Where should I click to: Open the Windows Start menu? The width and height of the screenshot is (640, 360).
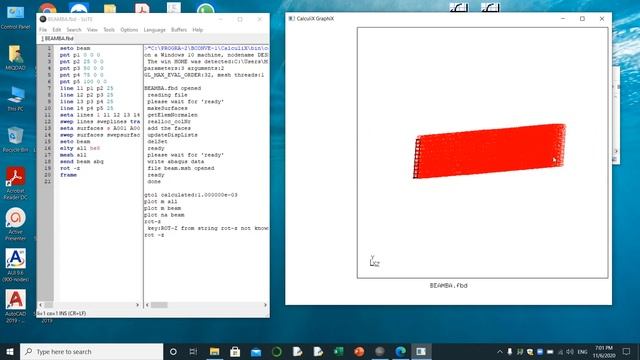click(10, 351)
